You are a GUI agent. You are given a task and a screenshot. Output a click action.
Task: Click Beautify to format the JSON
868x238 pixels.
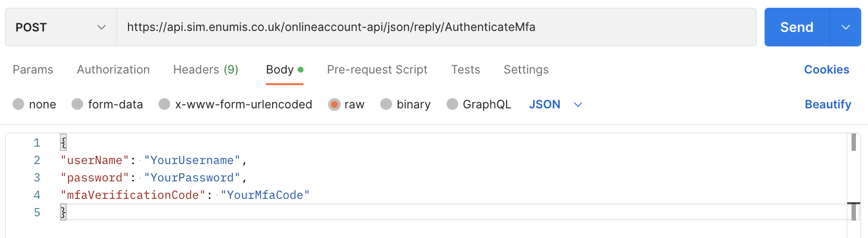click(827, 104)
